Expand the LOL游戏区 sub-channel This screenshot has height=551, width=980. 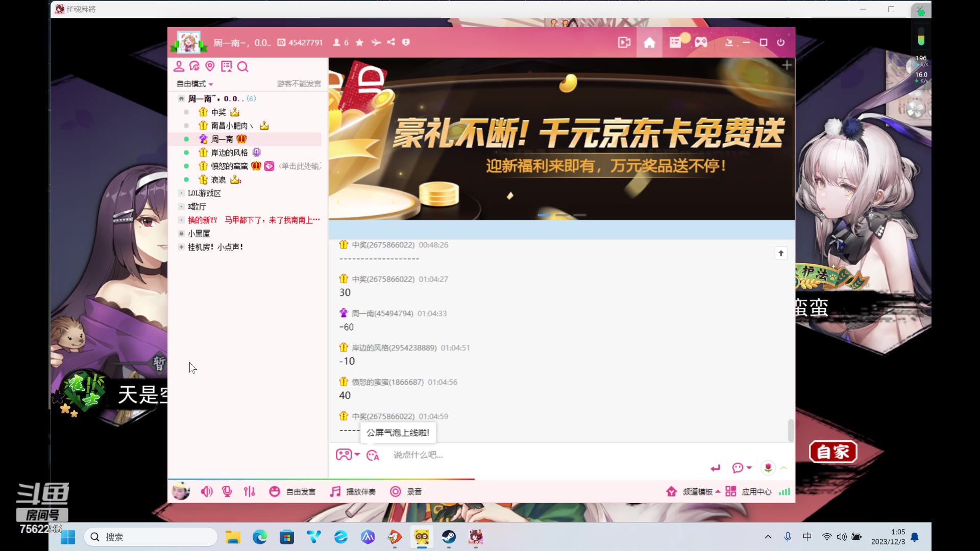(181, 193)
